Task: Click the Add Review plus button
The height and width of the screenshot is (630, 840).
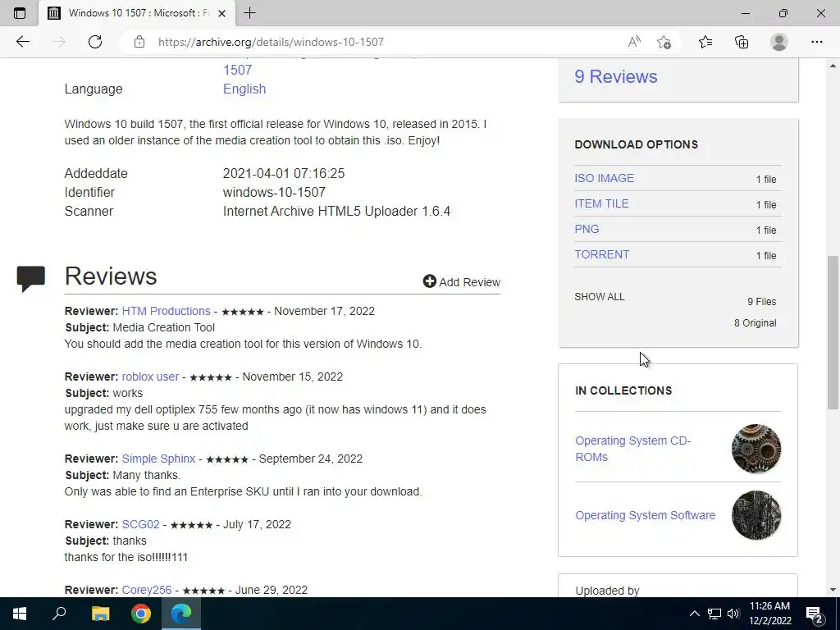Action: (x=461, y=282)
